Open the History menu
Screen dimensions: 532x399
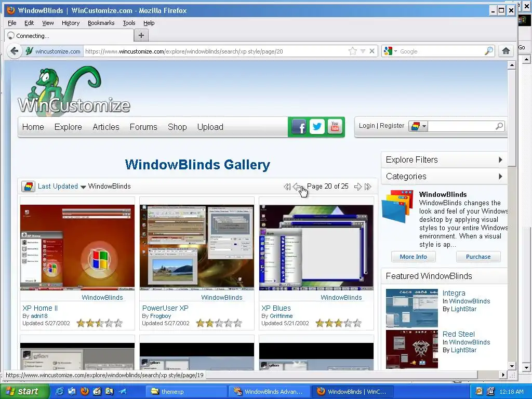[x=71, y=23]
